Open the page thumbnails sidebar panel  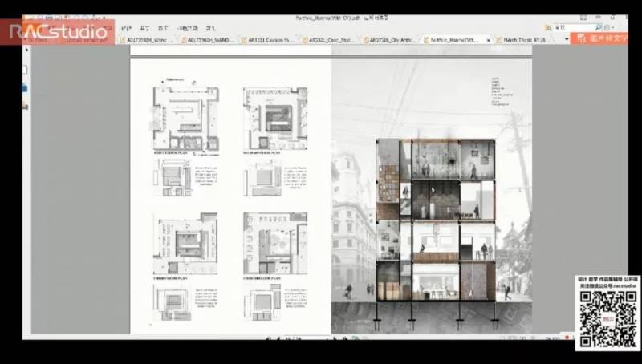(x=26, y=71)
